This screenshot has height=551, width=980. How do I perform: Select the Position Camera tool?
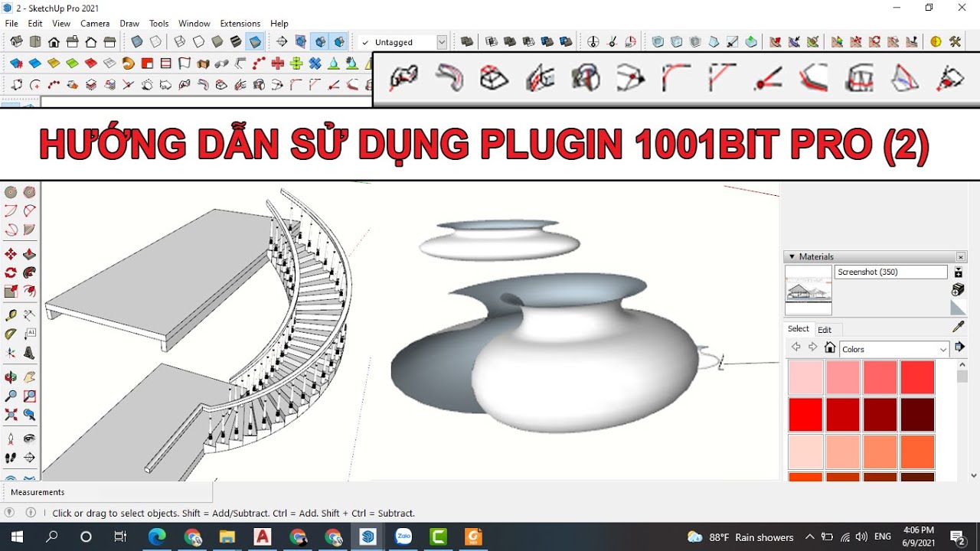[x=11, y=439]
